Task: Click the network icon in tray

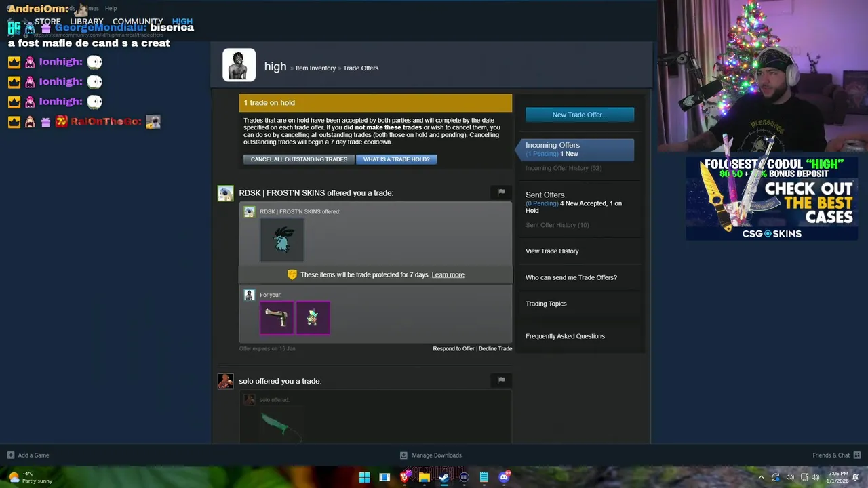Action: (804, 477)
